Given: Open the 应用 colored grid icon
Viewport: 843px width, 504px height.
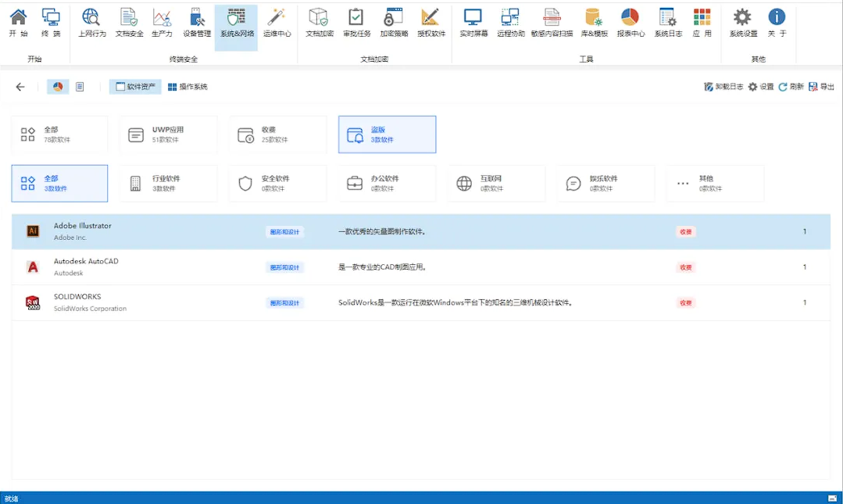Looking at the screenshot, I should (x=702, y=23).
